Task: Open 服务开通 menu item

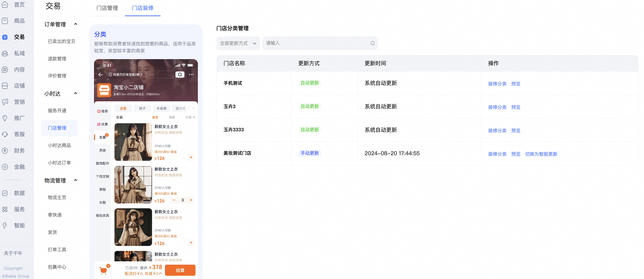Action: [x=57, y=111]
